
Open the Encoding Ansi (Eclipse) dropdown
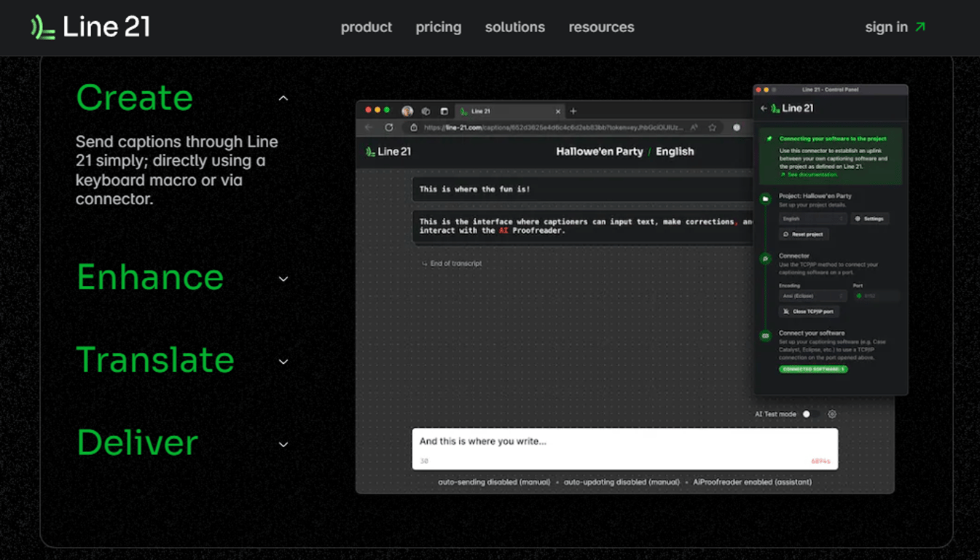click(x=812, y=296)
